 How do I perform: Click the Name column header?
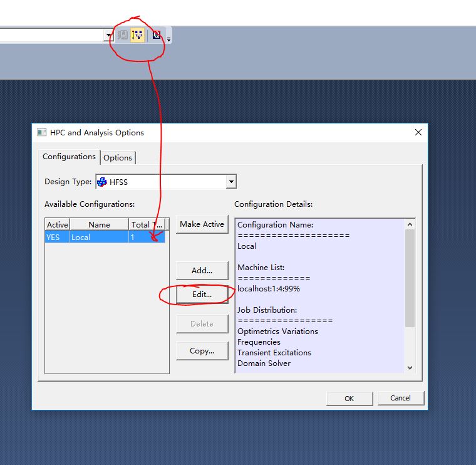pyautogui.click(x=99, y=225)
